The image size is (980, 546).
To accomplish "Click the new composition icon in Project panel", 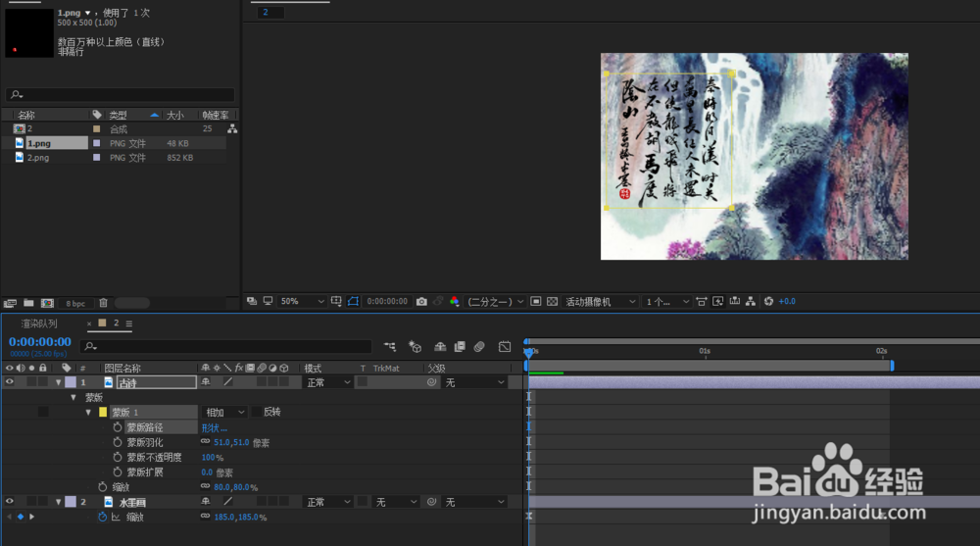I will tap(47, 303).
